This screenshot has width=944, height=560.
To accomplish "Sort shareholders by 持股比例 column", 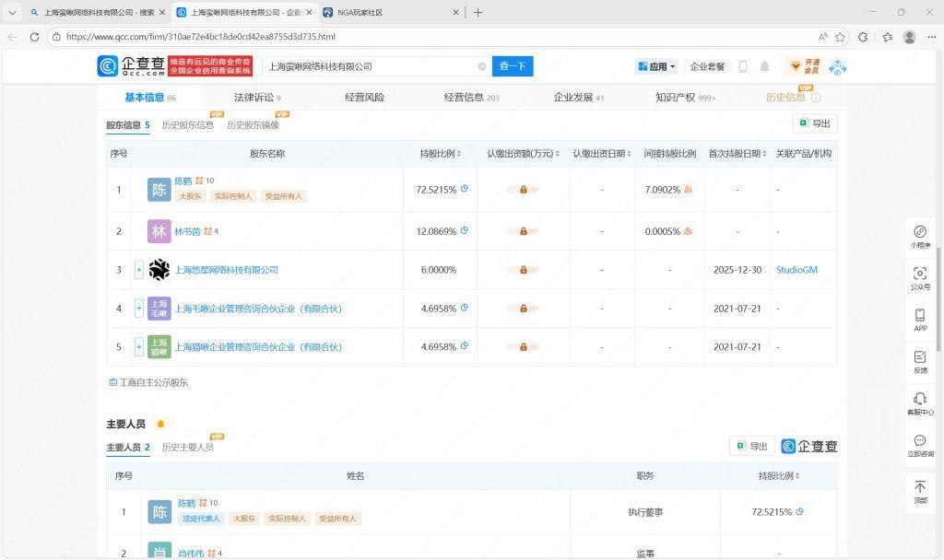I will tap(440, 154).
